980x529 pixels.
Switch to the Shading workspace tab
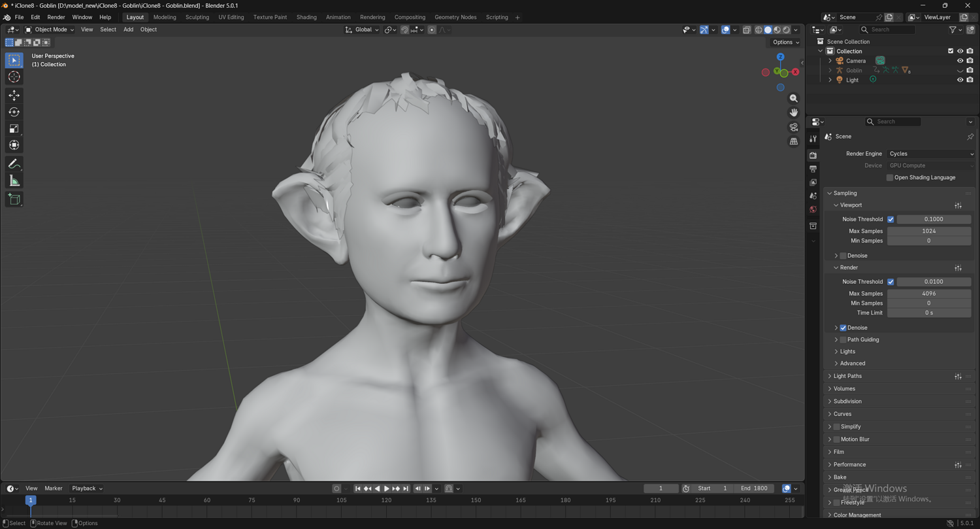click(x=306, y=17)
